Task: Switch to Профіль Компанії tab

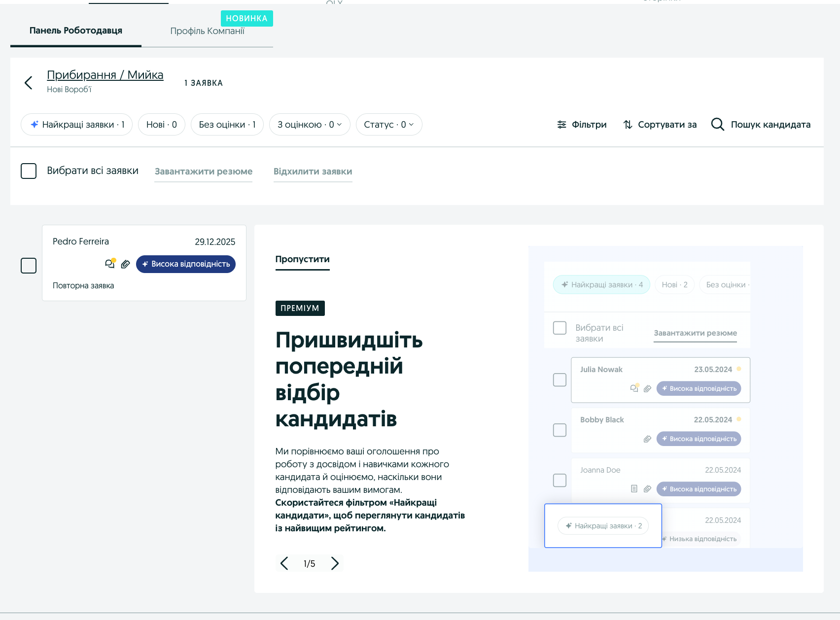Action: [x=208, y=30]
